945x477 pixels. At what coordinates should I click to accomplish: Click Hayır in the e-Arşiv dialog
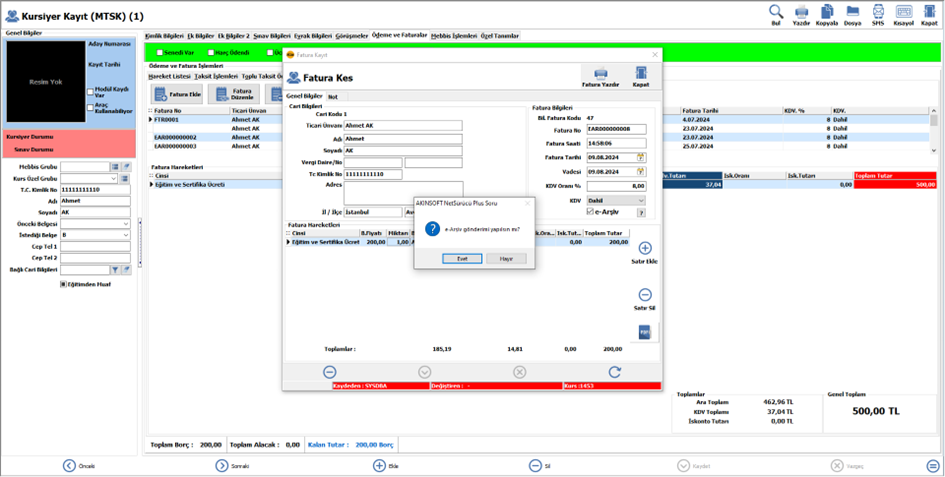506,258
